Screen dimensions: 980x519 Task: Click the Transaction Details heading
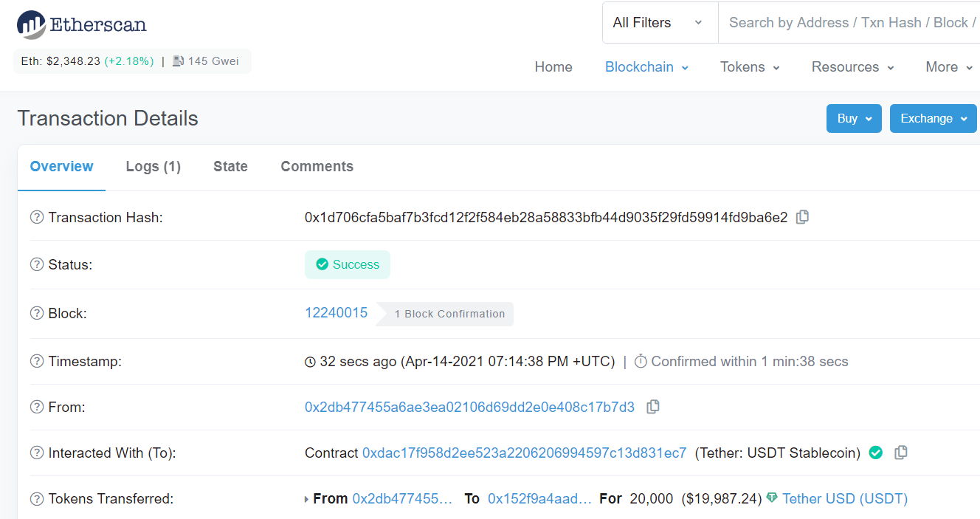coord(108,118)
